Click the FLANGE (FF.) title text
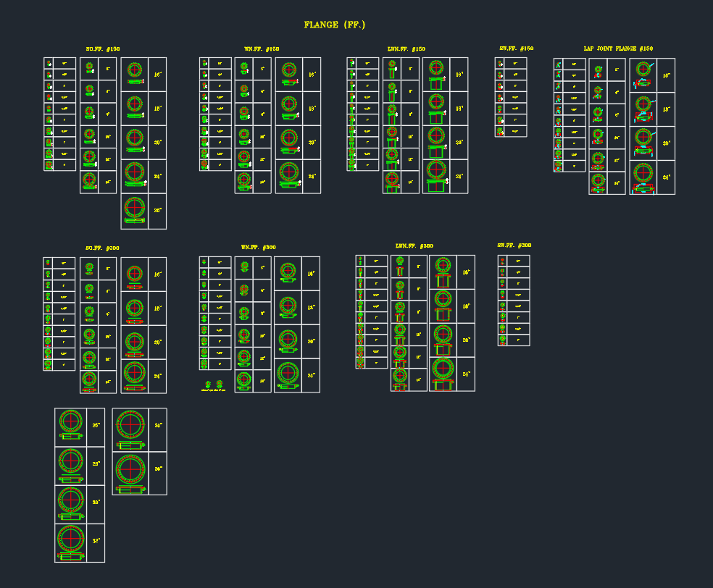This screenshot has width=713, height=588. [x=334, y=25]
